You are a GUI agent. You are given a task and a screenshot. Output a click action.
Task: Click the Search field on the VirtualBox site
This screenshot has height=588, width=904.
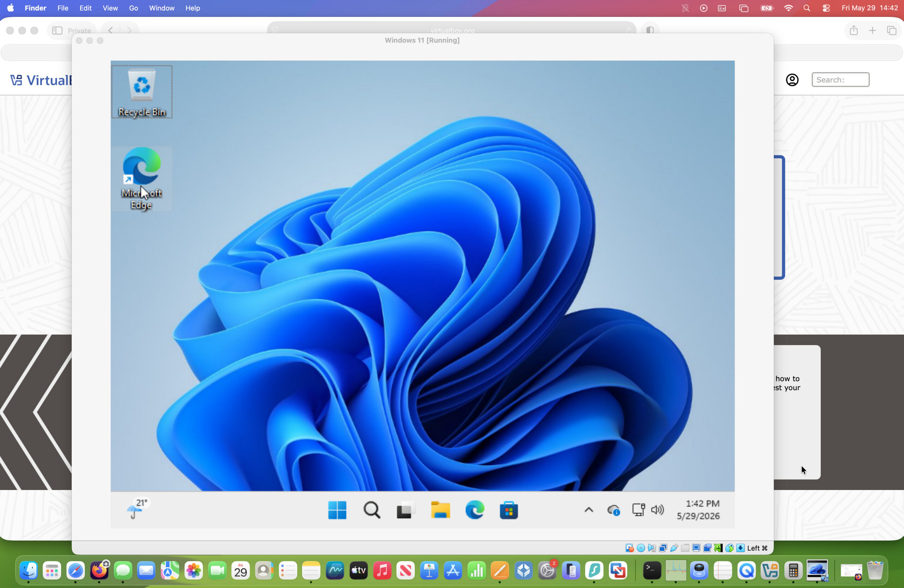[x=840, y=80]
